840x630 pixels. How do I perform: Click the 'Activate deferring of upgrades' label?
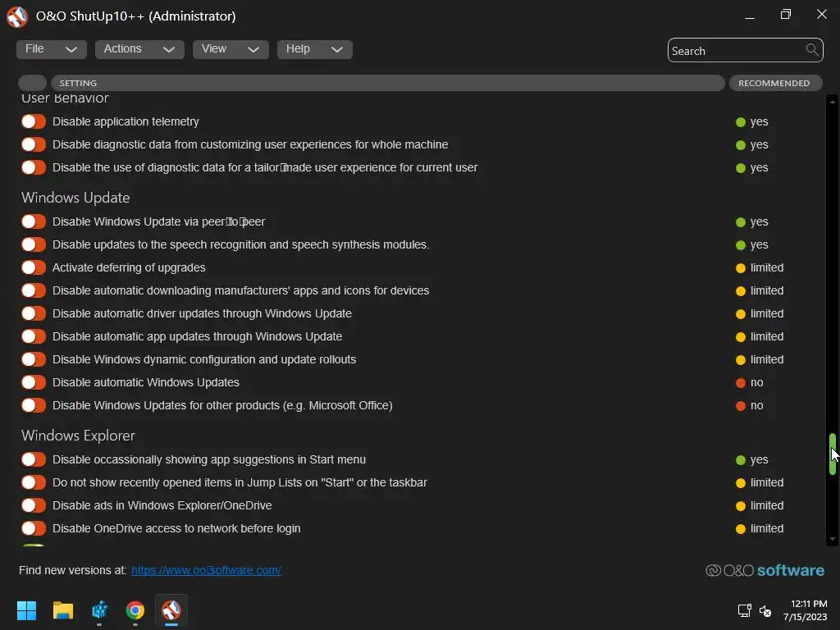(x=129, y=268)
